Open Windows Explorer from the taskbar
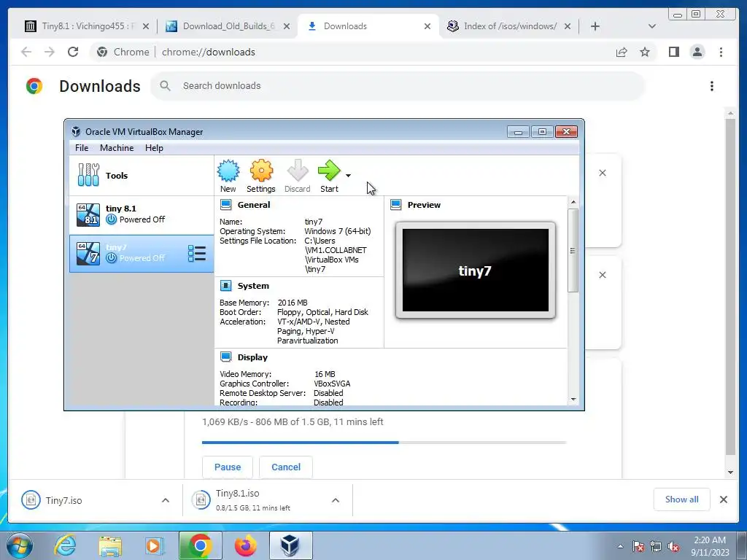The image size is (747, 560). click(x=110, y=545)
